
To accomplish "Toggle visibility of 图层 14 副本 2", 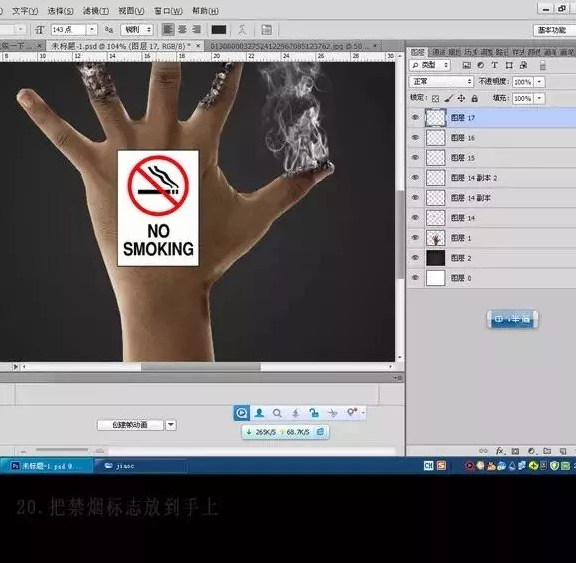I will pyautogui.click(x=415, y=177).
